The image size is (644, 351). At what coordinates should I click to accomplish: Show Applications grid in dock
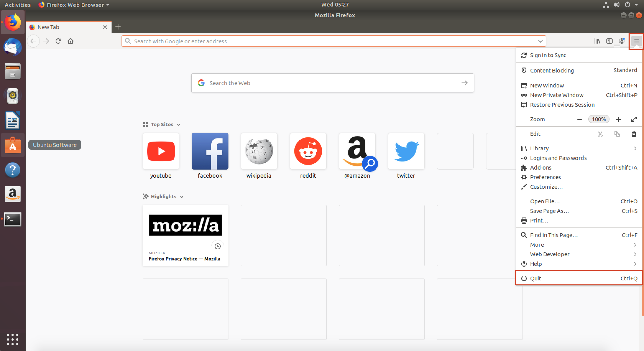12,339
